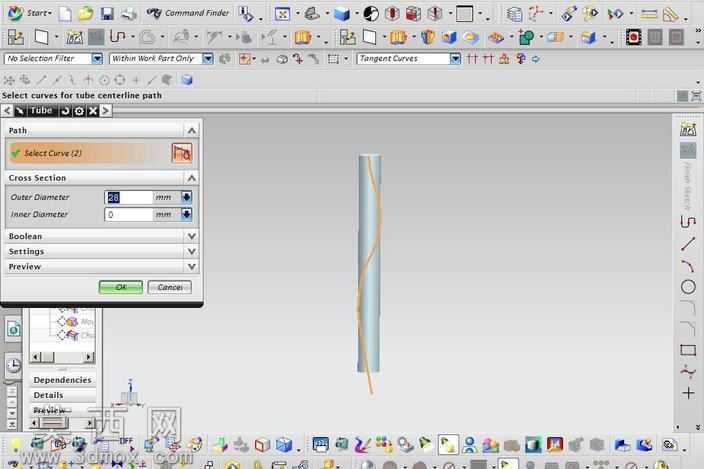Open the Tangent Curves dropdown

coord(455,58)
